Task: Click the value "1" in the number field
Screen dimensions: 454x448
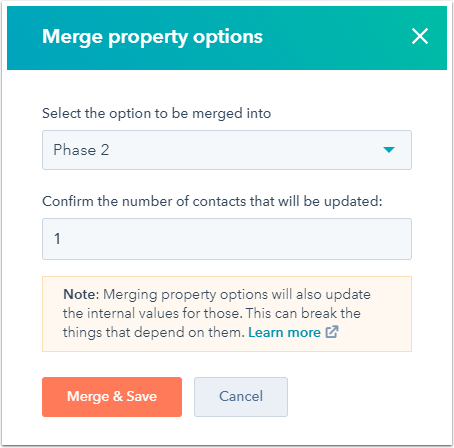Action: pos(57,239)
